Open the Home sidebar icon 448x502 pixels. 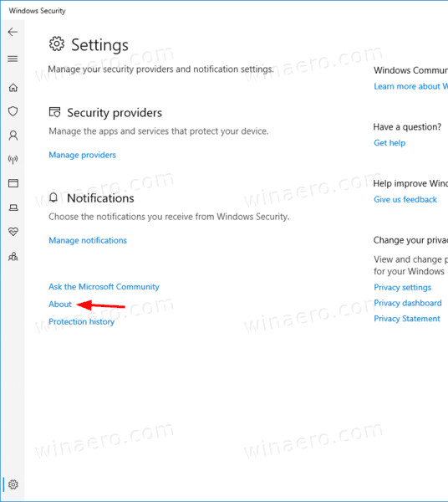point(13,87)
